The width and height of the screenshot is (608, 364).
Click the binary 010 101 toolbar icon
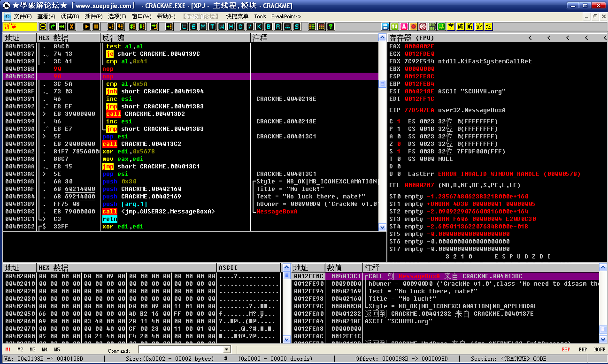[x=432, y=27]
